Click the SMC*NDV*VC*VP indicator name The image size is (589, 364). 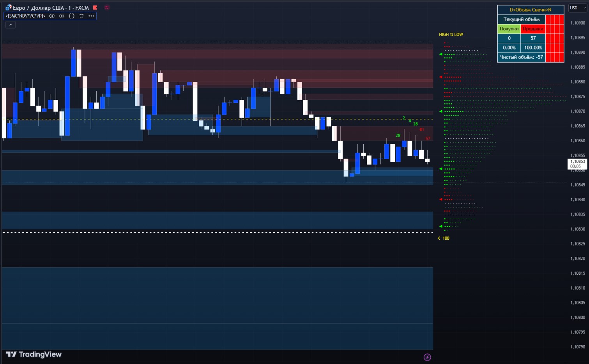coord(26,16)
